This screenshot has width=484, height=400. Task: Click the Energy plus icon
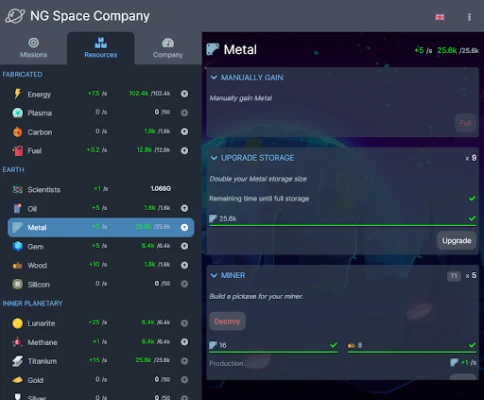tap(184, 94)
